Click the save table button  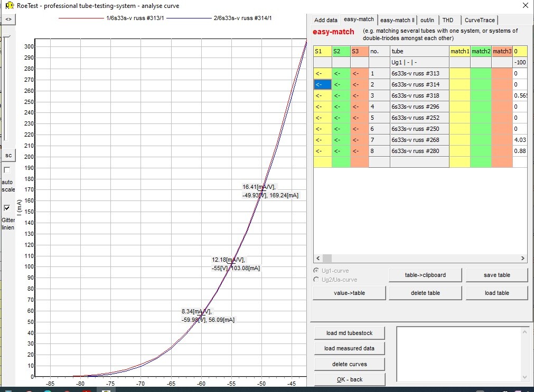pyautogui.click(x=497, y=275)
